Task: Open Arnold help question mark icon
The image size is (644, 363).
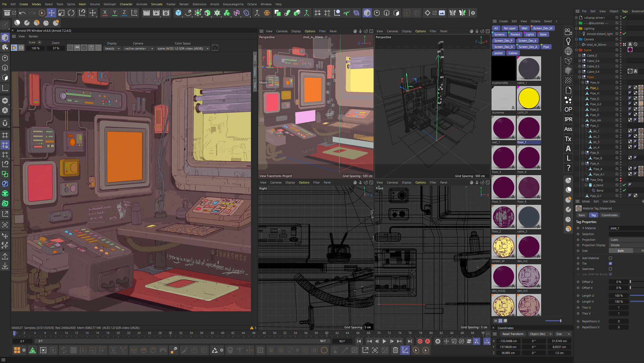Action: [x=568, y=168]
